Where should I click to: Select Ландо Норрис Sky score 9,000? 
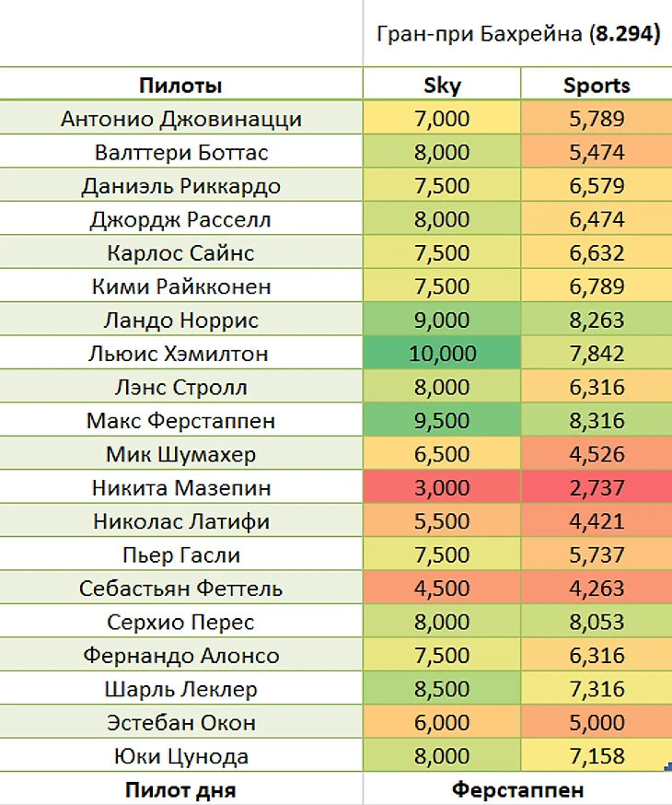tap(442, 320)
